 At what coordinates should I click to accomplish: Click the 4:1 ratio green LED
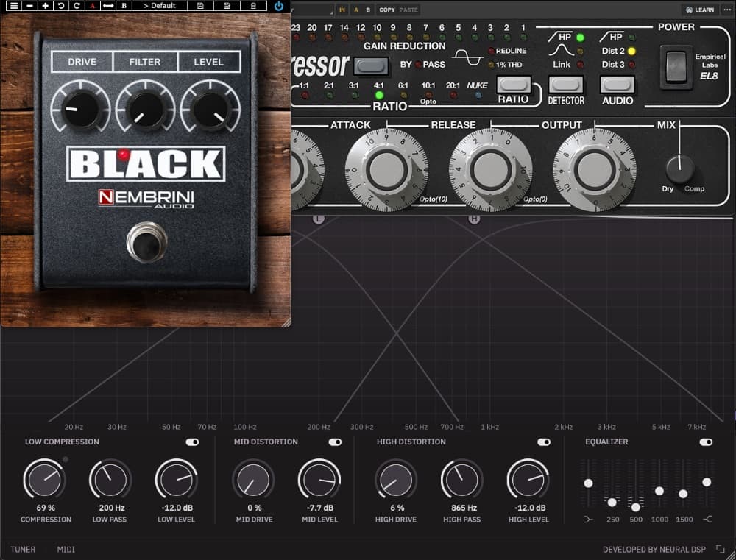click(379, 95)
